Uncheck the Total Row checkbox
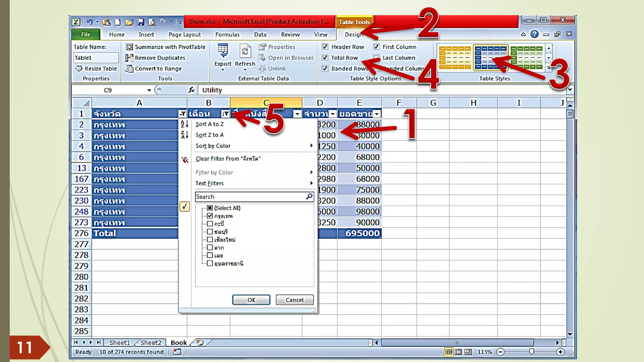Screen dimensions: 644x362 pyautogui.click(x=325, y=58)
